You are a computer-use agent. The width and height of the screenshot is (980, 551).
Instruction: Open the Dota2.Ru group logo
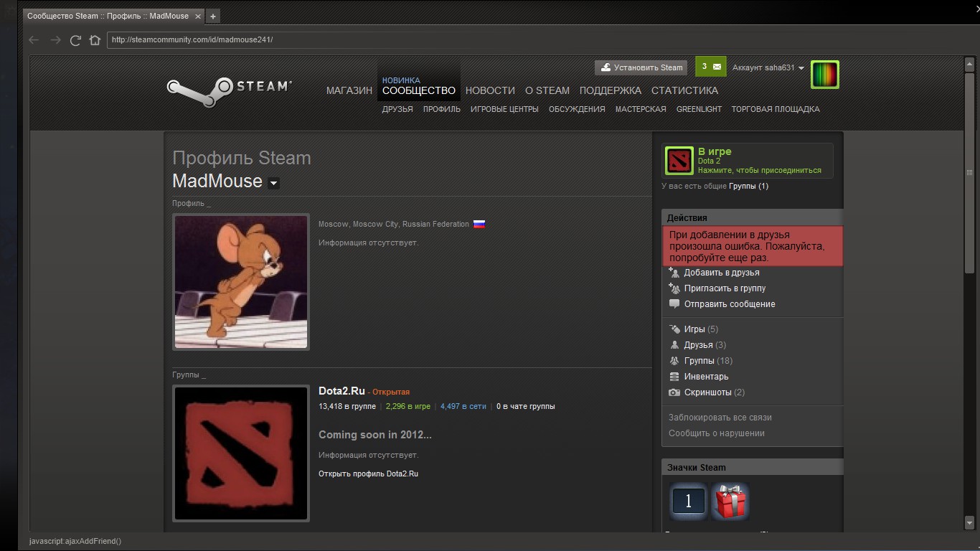[241, 453]
